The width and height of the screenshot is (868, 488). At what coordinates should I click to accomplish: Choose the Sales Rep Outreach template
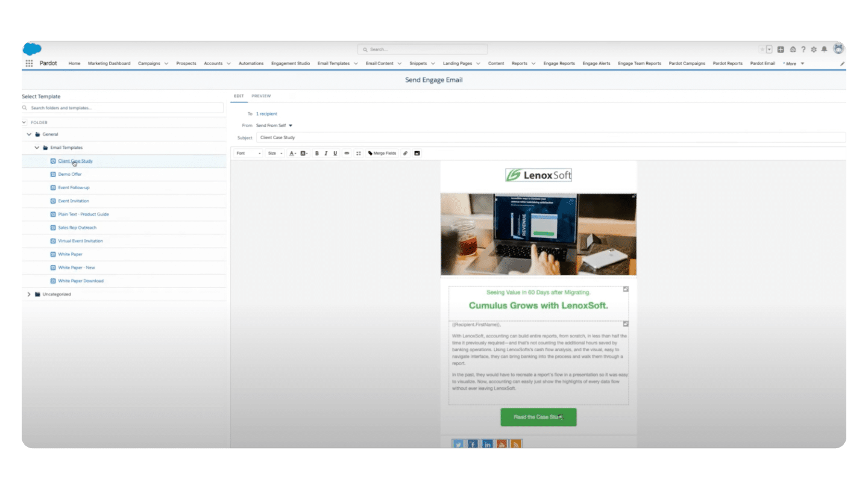click(x=77, y=228)
